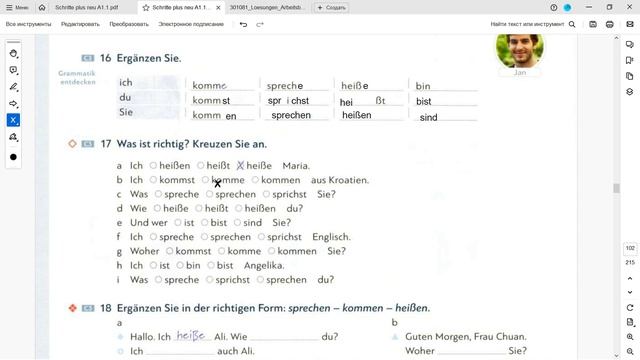Zoom in with the plus magnifier
Screen dimensions: 640x360
[630, 337]
